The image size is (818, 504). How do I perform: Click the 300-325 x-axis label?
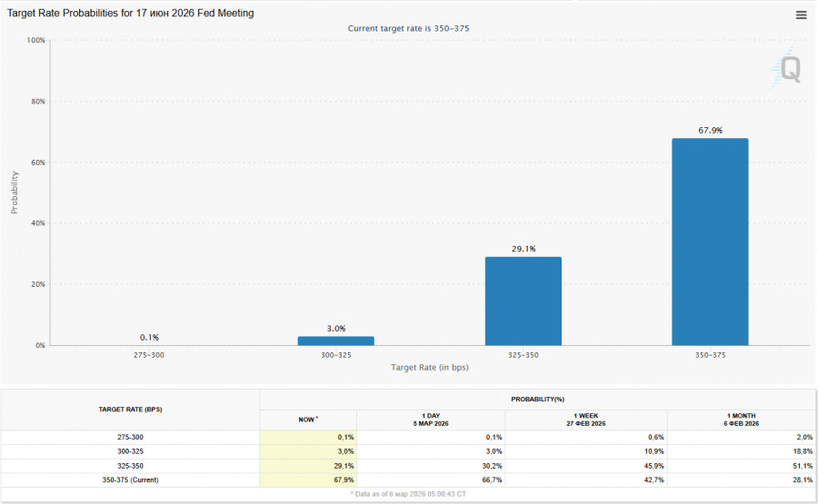tap(336, 355)
